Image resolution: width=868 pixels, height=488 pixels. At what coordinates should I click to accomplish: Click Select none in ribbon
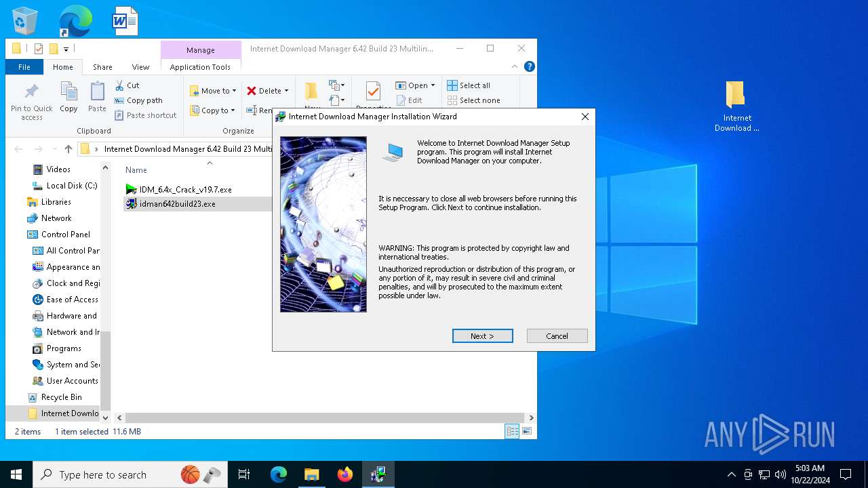point(473,100)
